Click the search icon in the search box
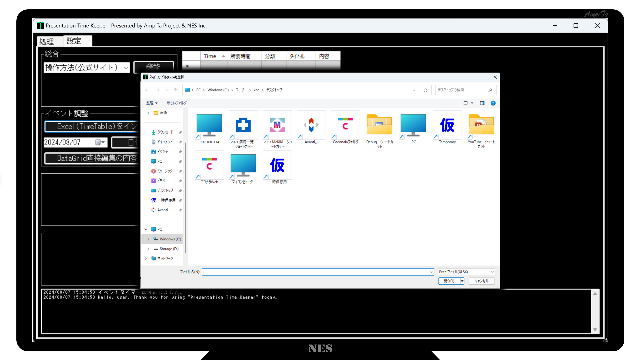 click(x=490, y=90)
